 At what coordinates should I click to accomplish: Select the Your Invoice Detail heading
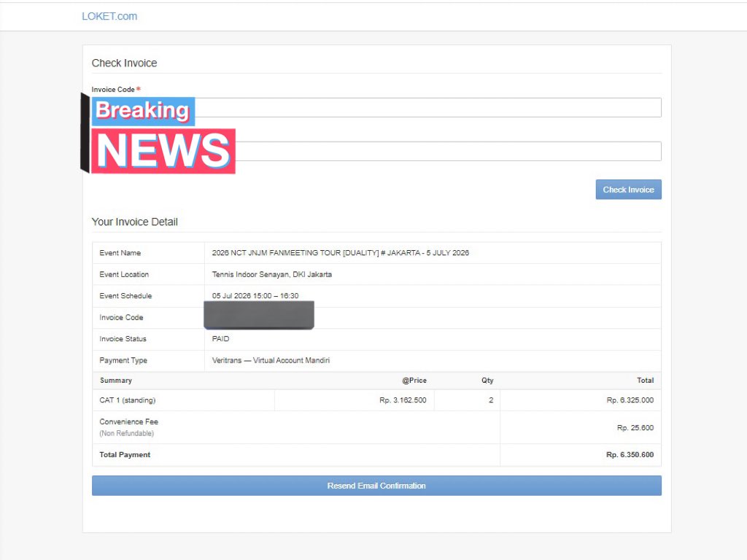(135, 222)
